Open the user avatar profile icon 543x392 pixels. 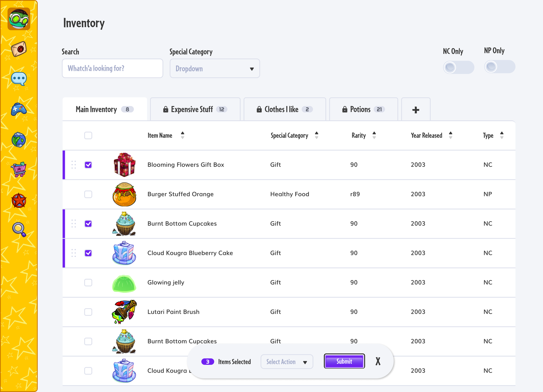pos(19,19)
